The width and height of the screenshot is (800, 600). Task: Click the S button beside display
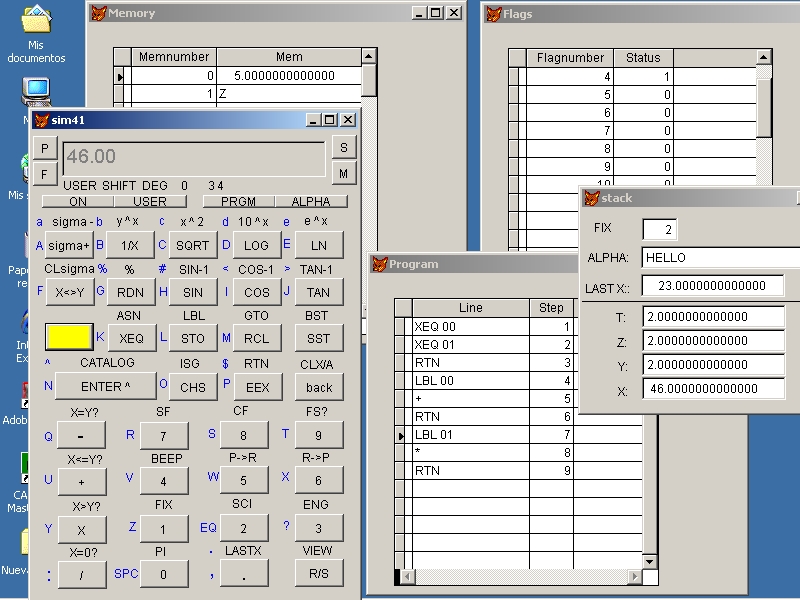(343, 147)
